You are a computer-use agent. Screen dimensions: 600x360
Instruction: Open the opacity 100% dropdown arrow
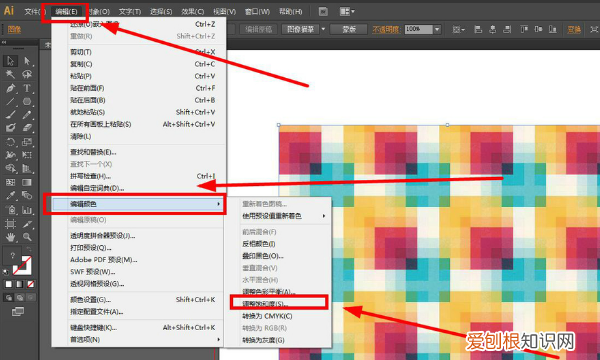(437, 29)
